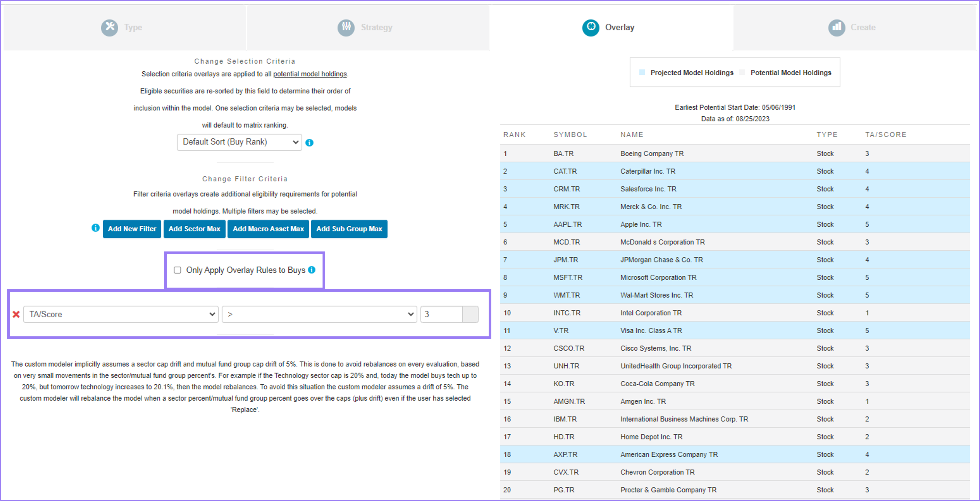
Task: Sort by the SYMBOL column header
Action: pyautogui.click(x=570, y=135)
